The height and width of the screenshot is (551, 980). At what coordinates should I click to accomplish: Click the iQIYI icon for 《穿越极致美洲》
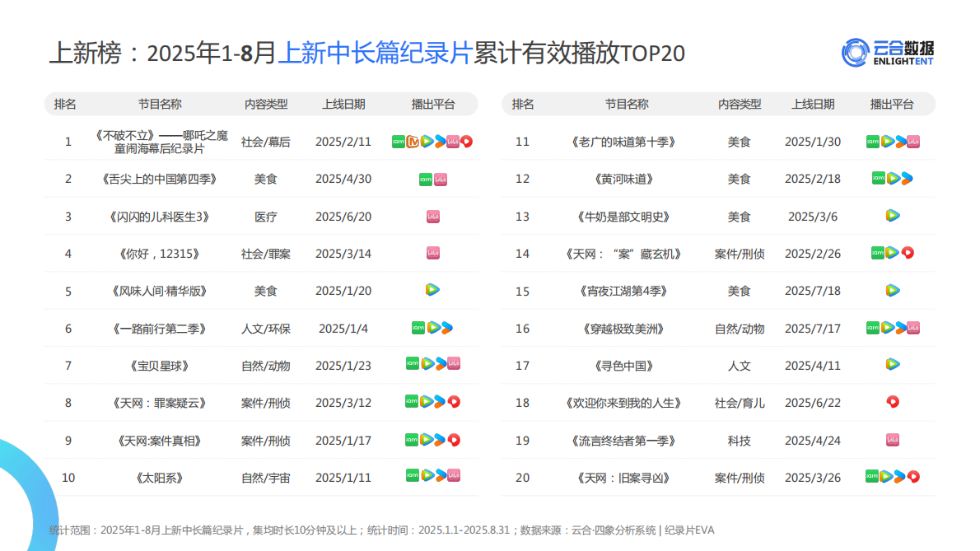(x=872, y=328)
